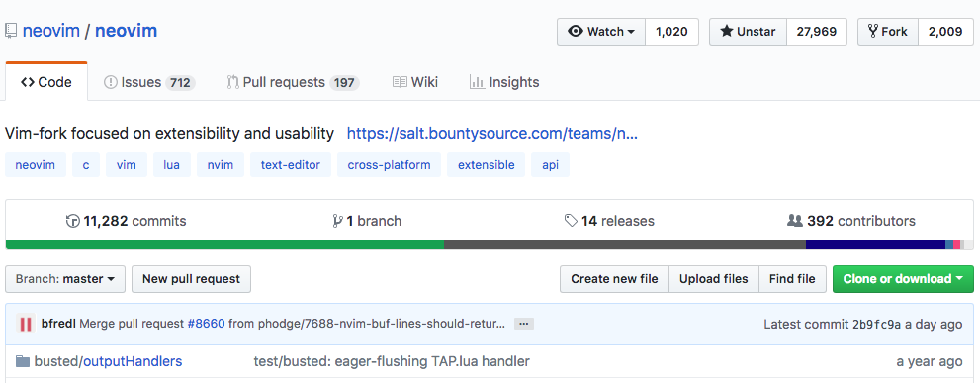Click the branch icon next to 1 branch
Image resolution: width=980 pixels, height=383 pixels.
click(x=337, y=221)
